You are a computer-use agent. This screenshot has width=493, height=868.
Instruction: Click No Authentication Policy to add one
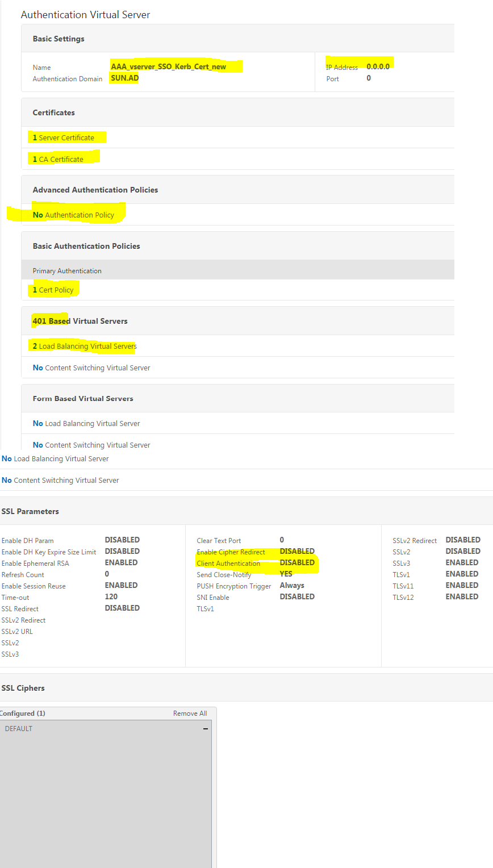pyautogui.click(x=74, y=214)
